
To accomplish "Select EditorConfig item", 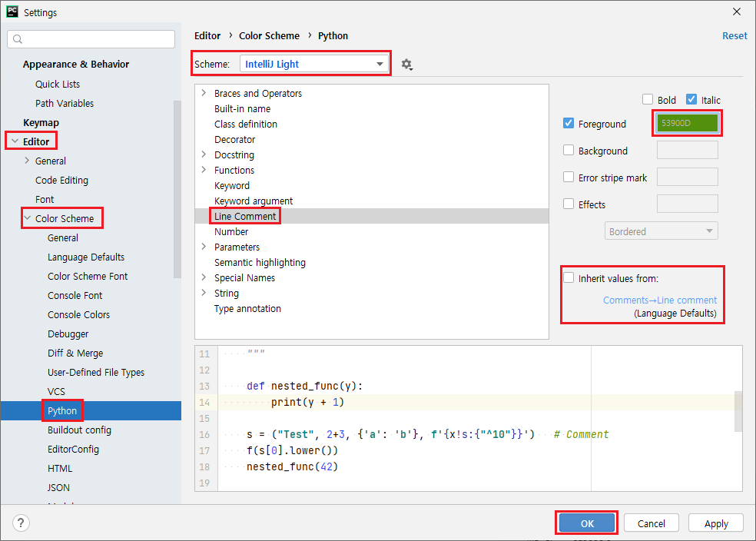I will (x=73, y=450).
